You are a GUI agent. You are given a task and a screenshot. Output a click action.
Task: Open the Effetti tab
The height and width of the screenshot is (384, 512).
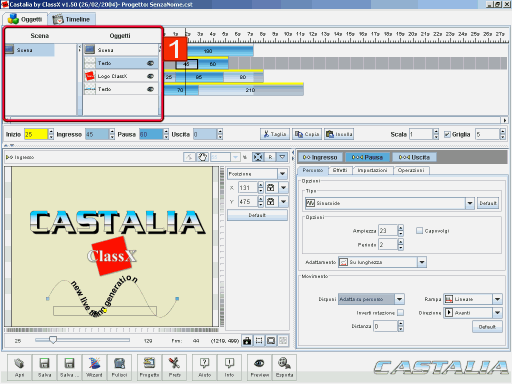(x=340, y=170)
